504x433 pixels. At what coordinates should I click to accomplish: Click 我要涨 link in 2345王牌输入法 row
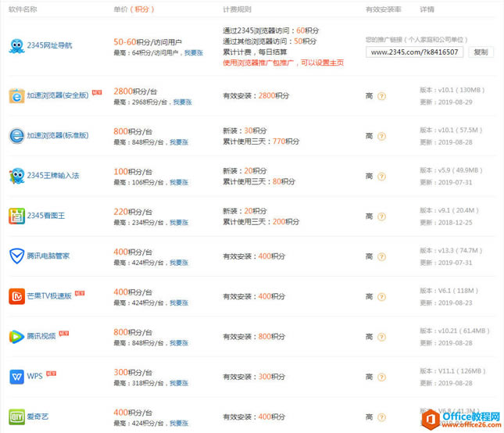point(179,183)
